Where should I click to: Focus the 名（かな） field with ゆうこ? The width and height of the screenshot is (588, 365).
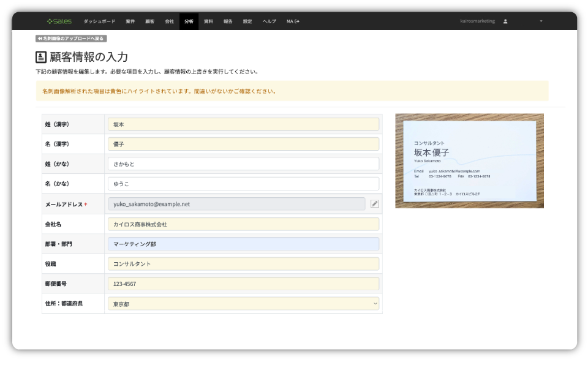tap(243, 184)
